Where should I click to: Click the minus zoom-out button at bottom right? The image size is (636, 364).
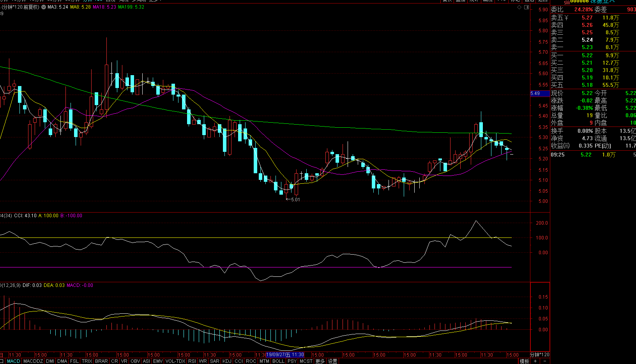(x=544, y=361)
